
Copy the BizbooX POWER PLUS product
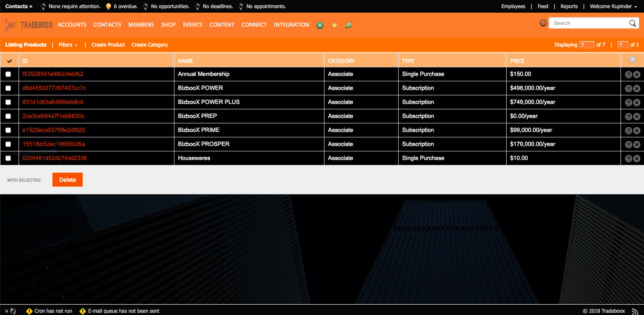628,103
